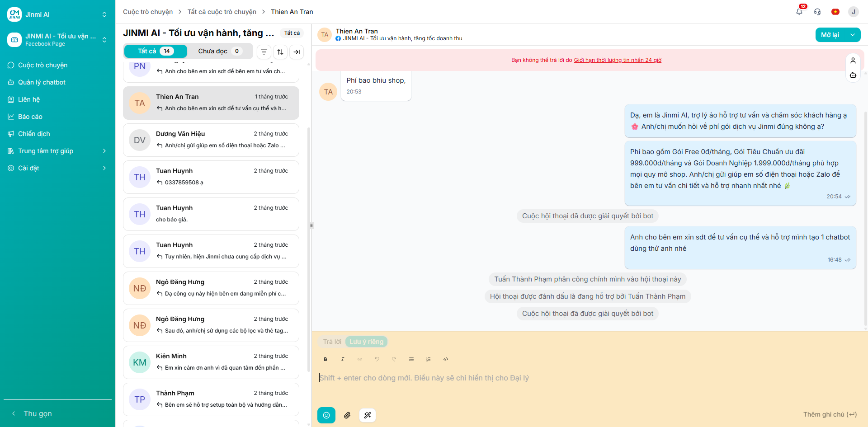
Task: Expand the Mở lại dropdown arrow
Action: [853, 35]
